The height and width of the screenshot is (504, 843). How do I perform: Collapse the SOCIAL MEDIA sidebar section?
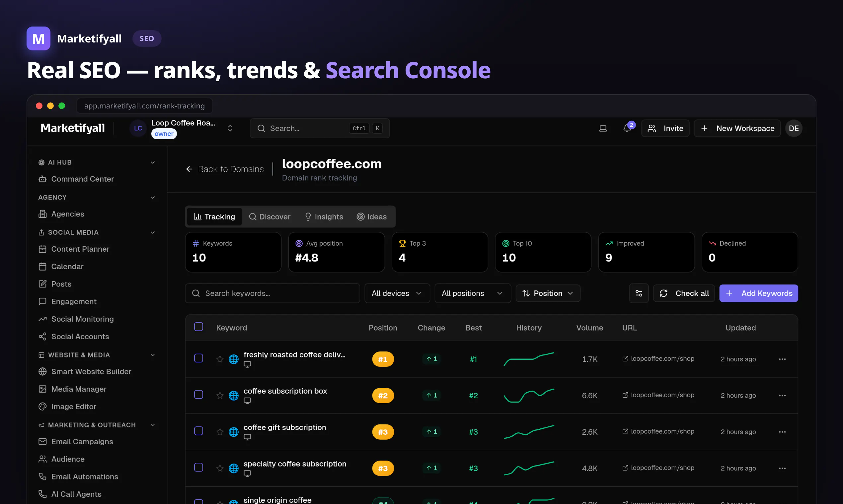153,232
